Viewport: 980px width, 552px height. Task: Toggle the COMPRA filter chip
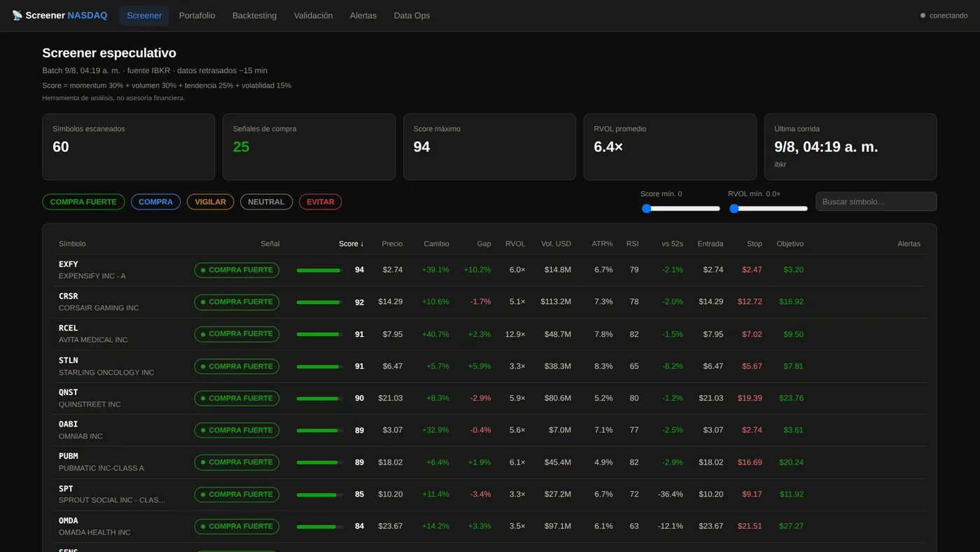click(x=155, y=202)
